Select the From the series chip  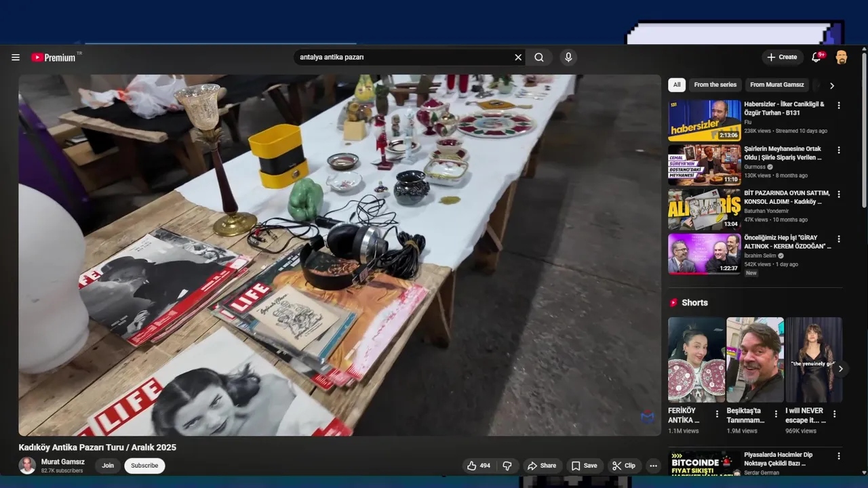pyautogui.click(x=715, y=85)
